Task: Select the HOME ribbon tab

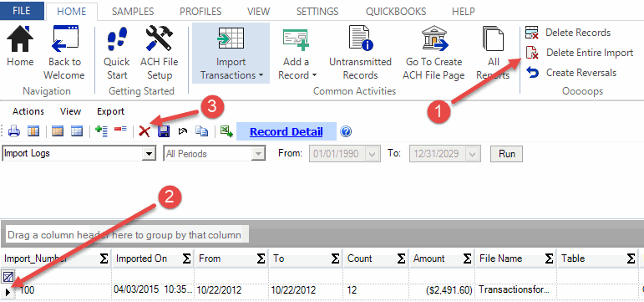Action: (x=72, y=12)
